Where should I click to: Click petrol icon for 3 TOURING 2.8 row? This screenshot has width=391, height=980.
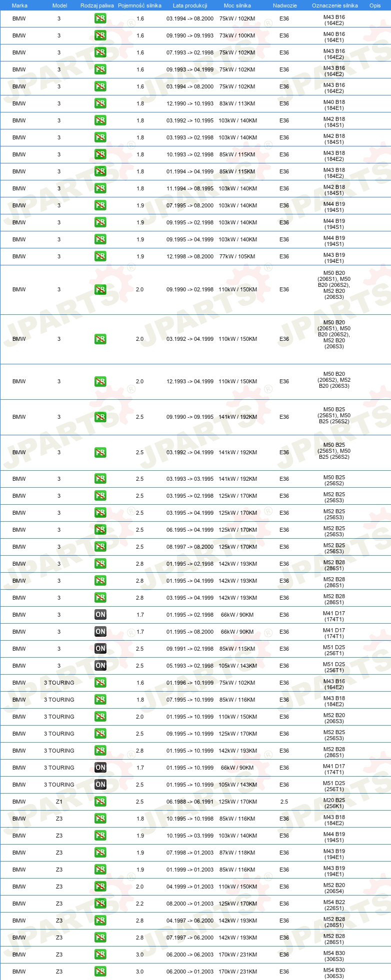click(x=100, y=751)
